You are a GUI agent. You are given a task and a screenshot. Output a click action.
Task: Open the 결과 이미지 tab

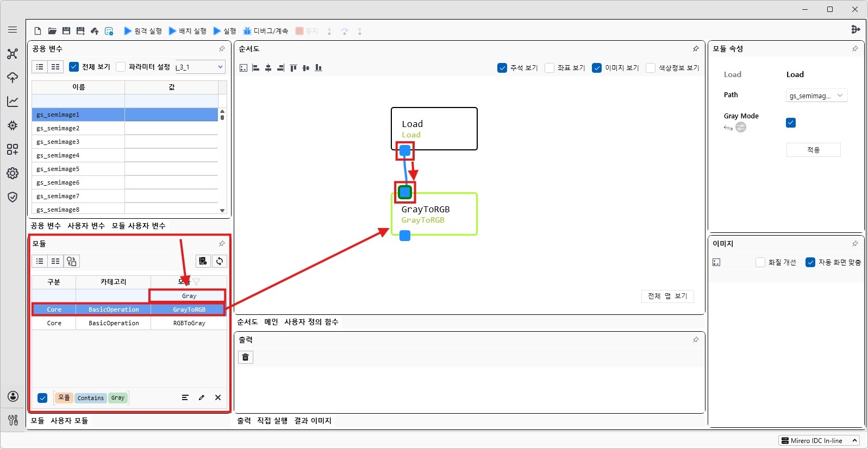[313, 421]
